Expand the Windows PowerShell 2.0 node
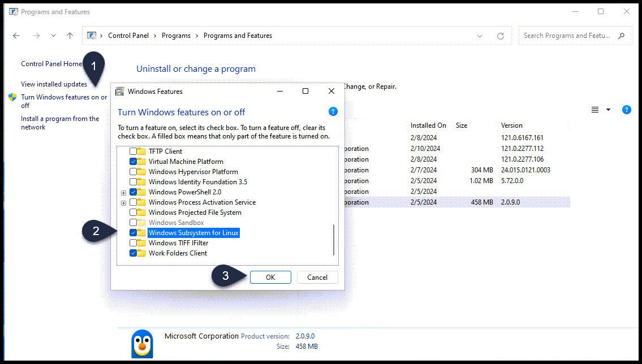642x364 pixels. pyautogui.click(x=124, y=193)
